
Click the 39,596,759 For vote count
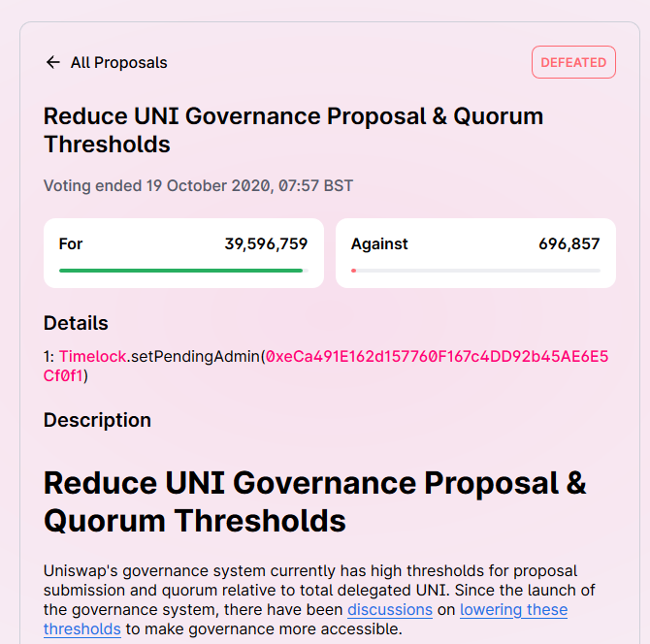coord(266,244)
